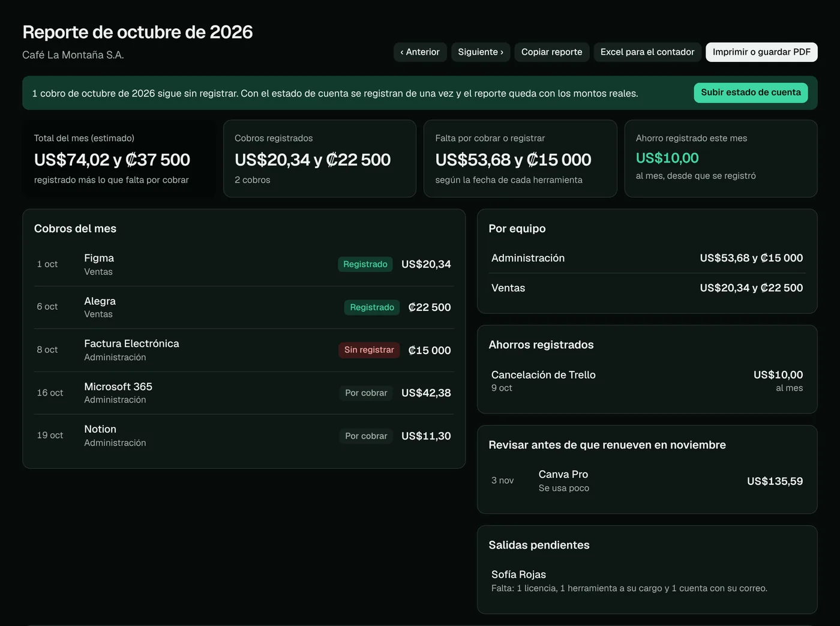Click Salidas pendientes heading
The width and height of the screenshot is (840, 626).
pyautogui.click(x=539, y=545)
